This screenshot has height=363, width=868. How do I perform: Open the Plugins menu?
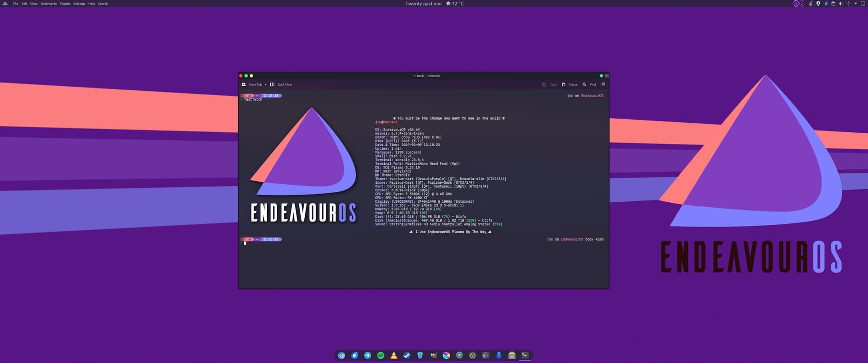click(65, 4)
